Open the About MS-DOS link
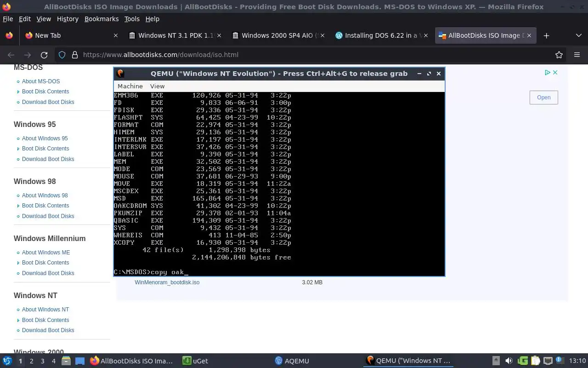This screenshot has width=588, height=368. point(41,81)
